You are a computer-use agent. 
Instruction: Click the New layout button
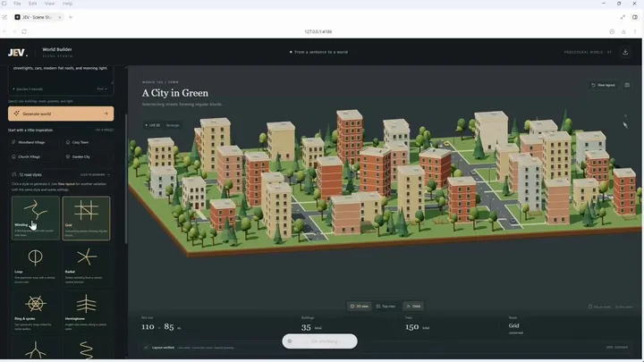[x=603, y=85]
